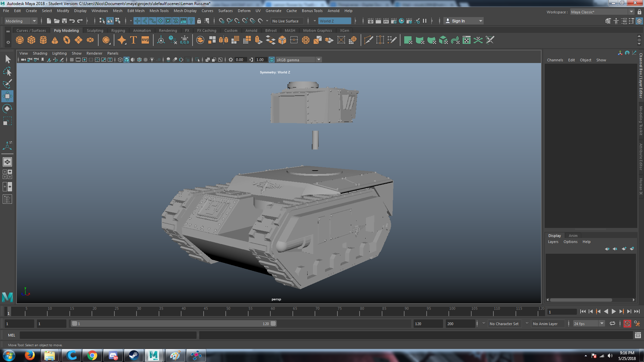Click the MEL command language button
This screenshot has width=644, height=362.
pos(11,335)
